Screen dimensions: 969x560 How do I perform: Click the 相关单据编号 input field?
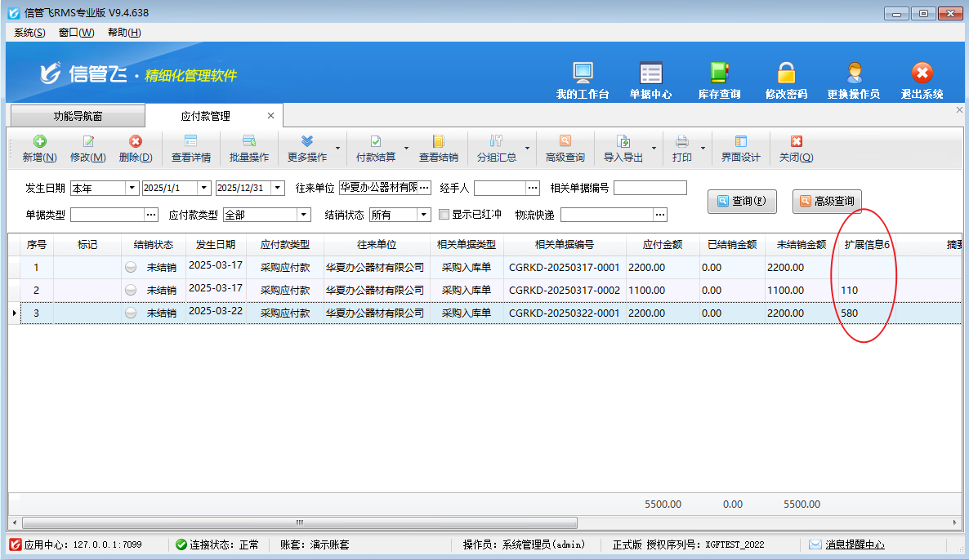click(650, 189)
